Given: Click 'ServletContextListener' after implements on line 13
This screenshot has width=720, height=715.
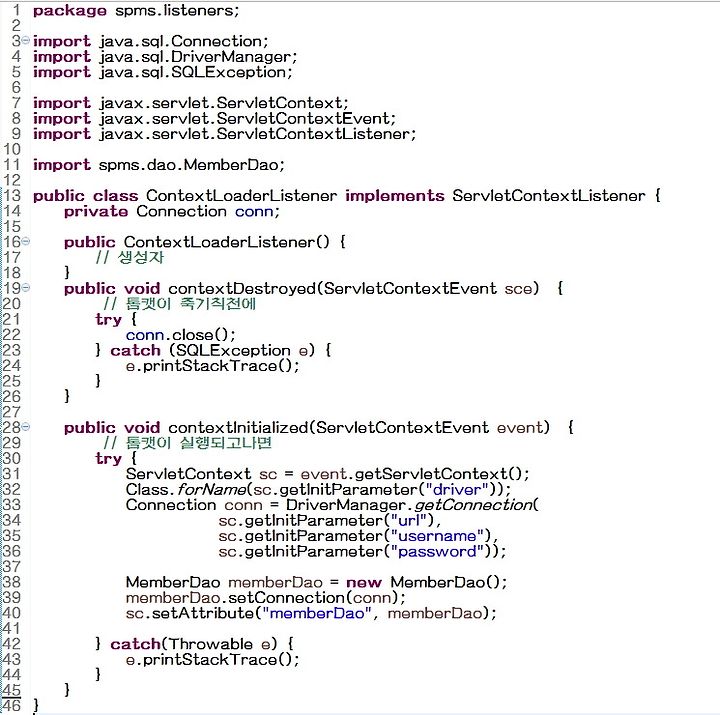Looking at the screenshot, I should tap(549, 196).
